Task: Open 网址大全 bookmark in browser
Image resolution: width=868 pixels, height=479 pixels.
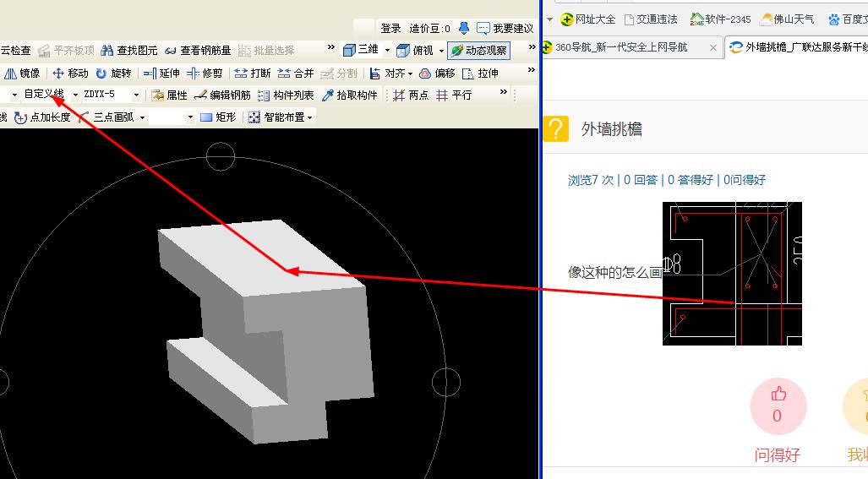Action: (x=588, y=19)
